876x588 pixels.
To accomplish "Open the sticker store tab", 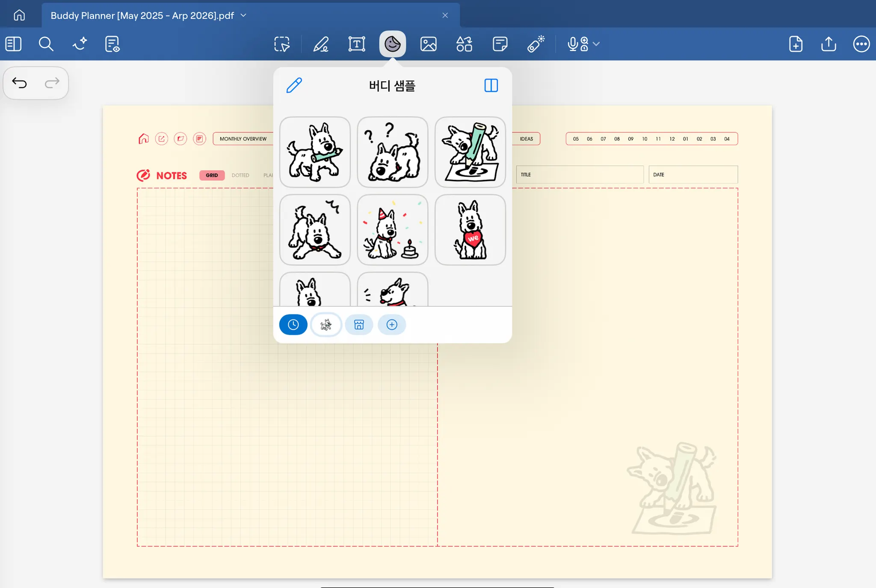I will point(359,325).
